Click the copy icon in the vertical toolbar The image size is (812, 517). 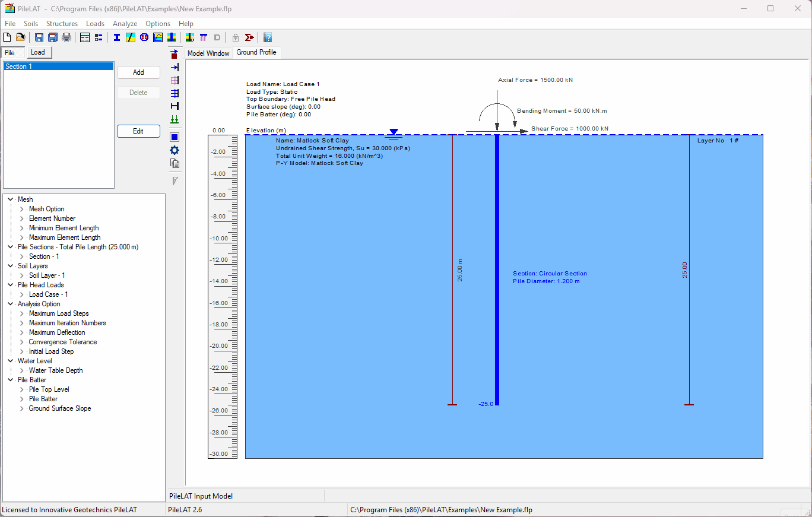coord(175,163)
